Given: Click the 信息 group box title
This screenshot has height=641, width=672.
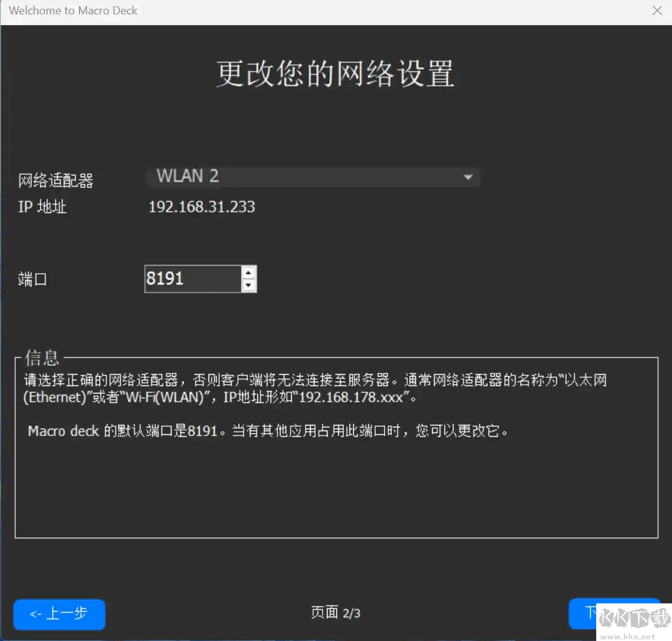Looking at the screenshot, I should (41, 357).
